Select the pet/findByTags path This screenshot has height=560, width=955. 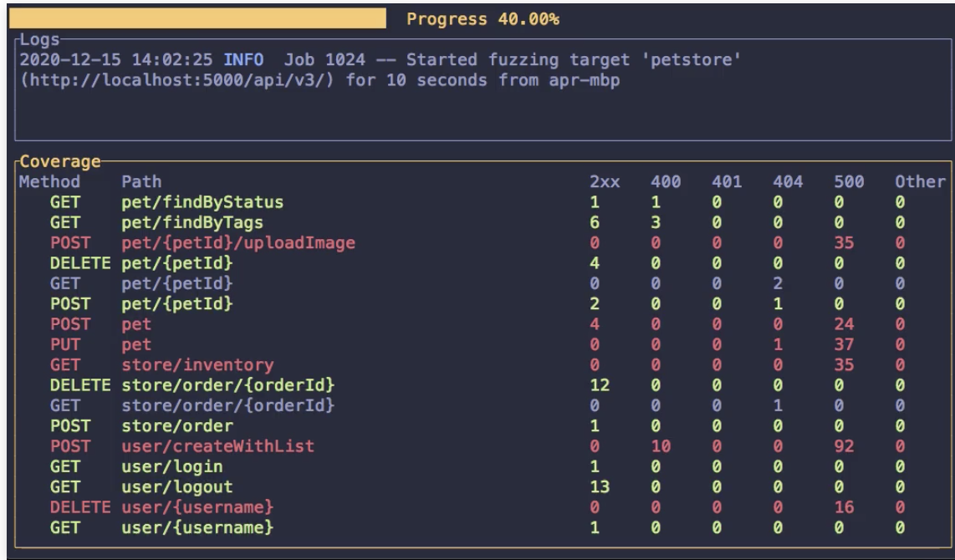(192, 222)
